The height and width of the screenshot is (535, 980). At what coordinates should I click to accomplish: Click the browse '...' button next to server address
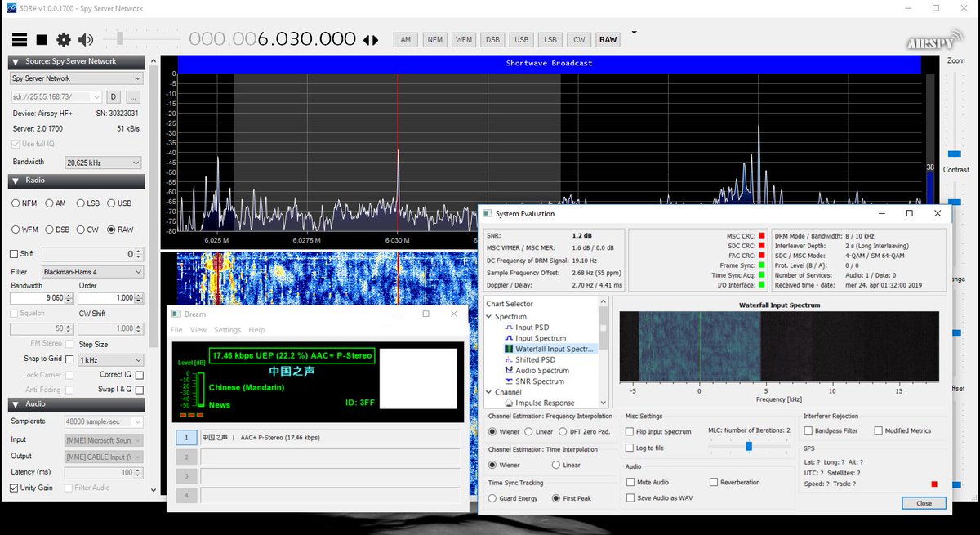[133, 97]
